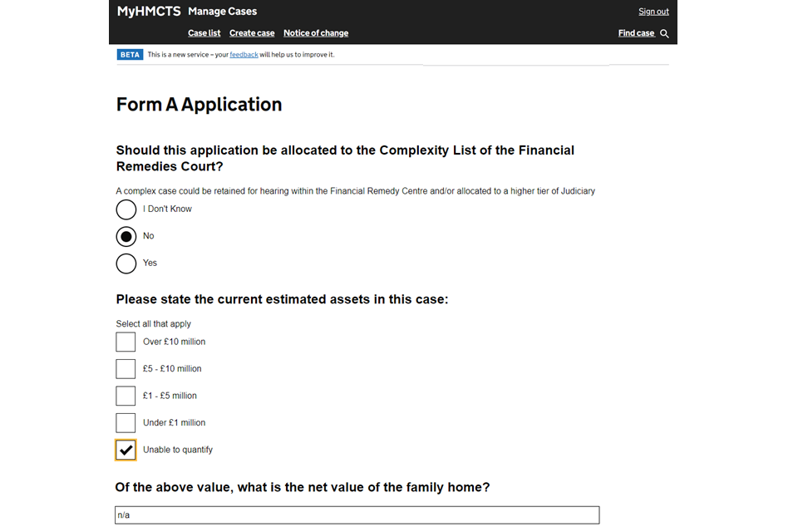Click the Form A Application heading
Viewport: 798px width, 532px height.
(199, 105)
